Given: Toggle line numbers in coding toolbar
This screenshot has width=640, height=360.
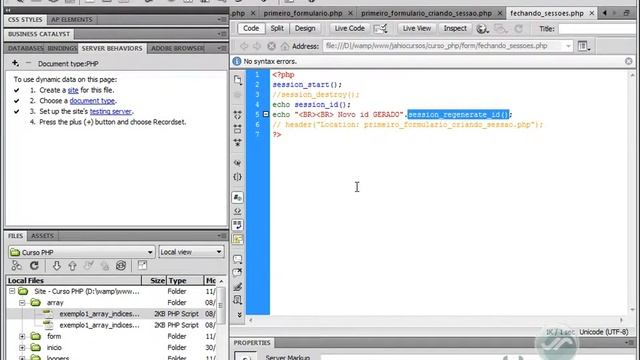Looking at the screenshot, I should pyautogui.click(x=238, y=198).
